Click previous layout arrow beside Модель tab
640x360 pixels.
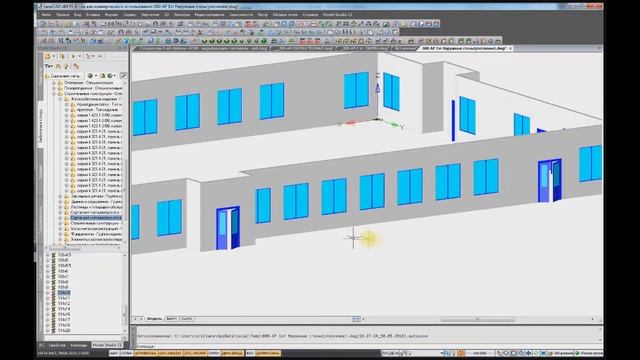[136, 319]
